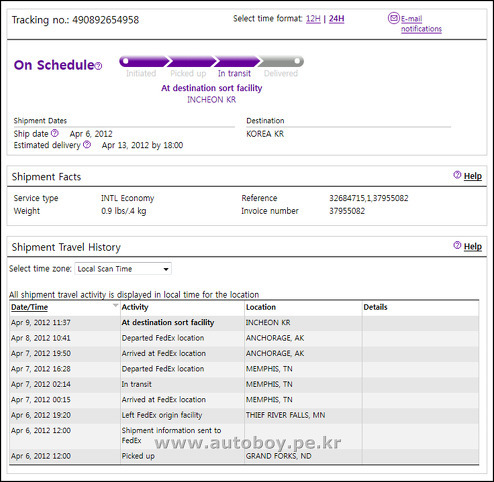Click INCHEON KR location in table
The height and width of the screenshot is (482, 494).
tap(268, 322)
